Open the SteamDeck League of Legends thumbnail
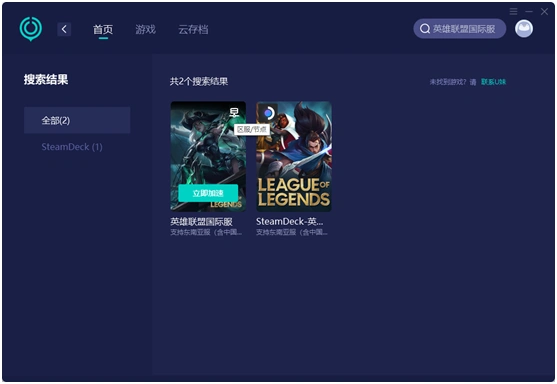557x384 pixels. (x=294, y=157)
